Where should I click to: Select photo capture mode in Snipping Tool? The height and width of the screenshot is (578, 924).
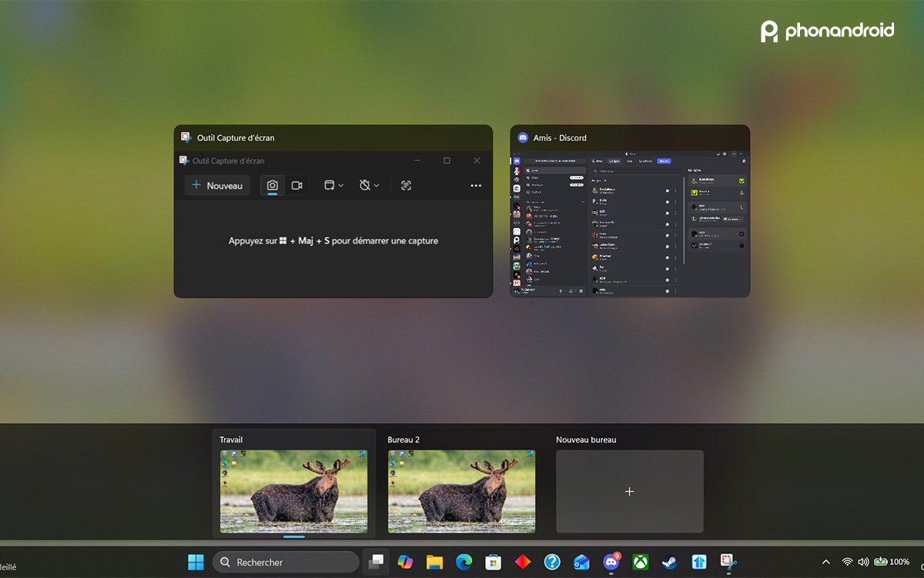pyautogui.click(x=272, y=186)
